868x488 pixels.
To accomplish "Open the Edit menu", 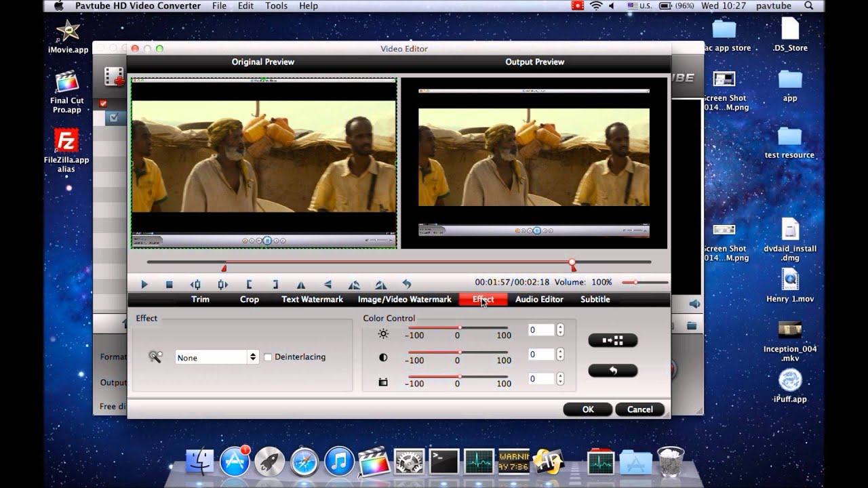I will (x=245, y=5).
